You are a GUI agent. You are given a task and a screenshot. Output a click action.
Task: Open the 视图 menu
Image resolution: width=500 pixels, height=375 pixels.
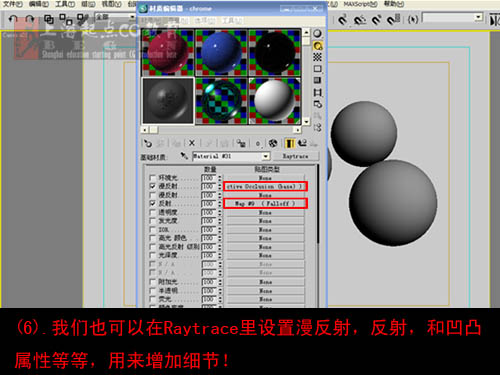[x=111, y=4]
